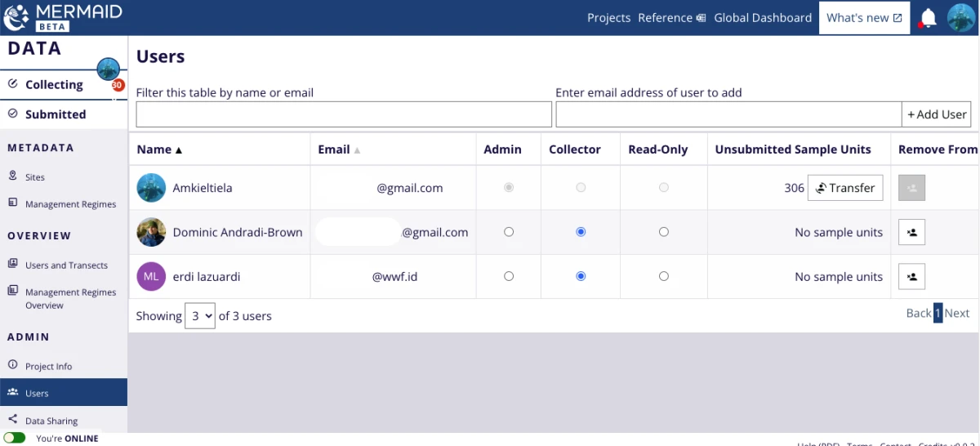The width and height of the screenshot is (980, 446).
Task: Open What's new external link
Action: (x=864, y=18)
